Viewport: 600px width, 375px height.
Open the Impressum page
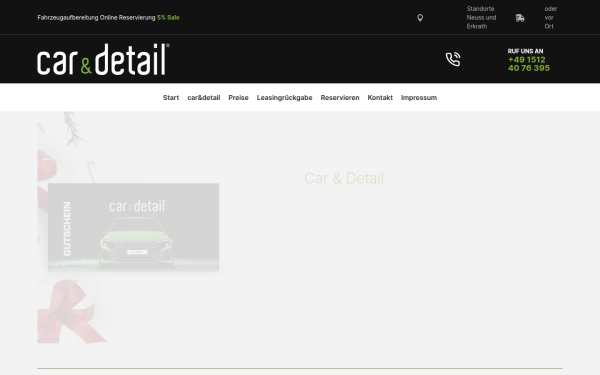(x=419, y=98)
